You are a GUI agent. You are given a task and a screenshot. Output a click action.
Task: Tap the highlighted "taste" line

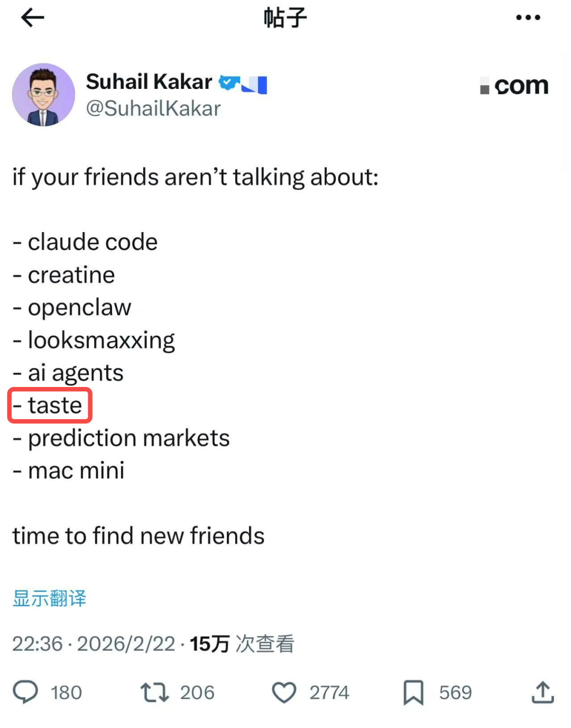tap(50, 406)
